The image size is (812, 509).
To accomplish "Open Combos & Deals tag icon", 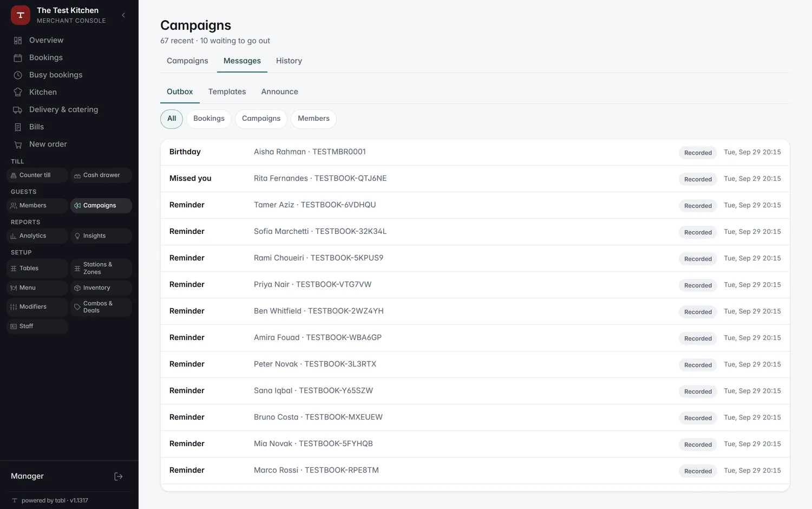I will [x=77, y=307].
